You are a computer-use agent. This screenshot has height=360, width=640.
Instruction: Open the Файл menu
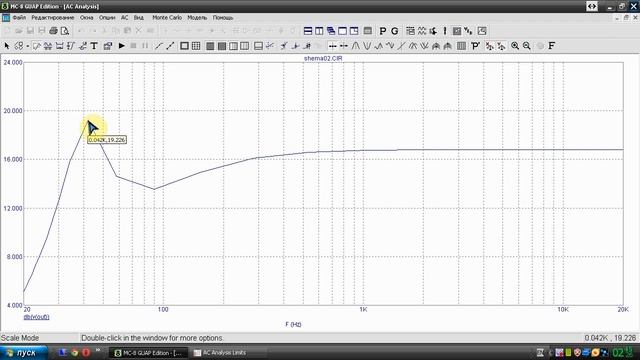click(19, 18)
